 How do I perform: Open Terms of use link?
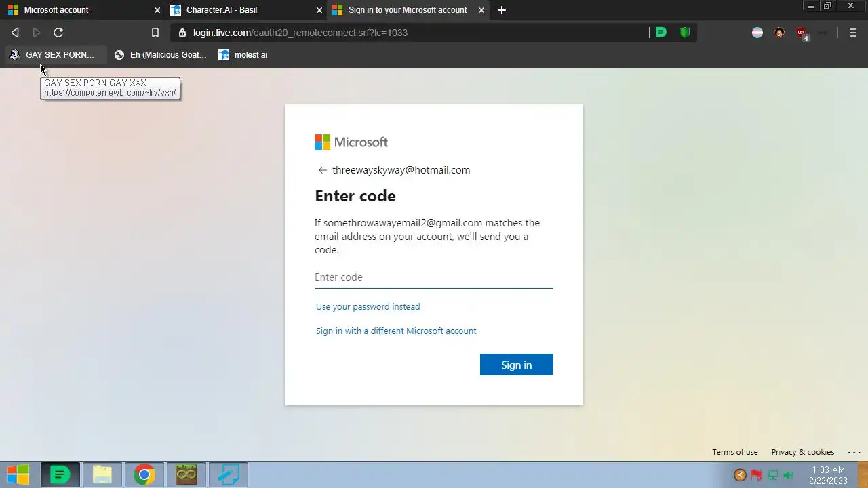tap(735, 452)
